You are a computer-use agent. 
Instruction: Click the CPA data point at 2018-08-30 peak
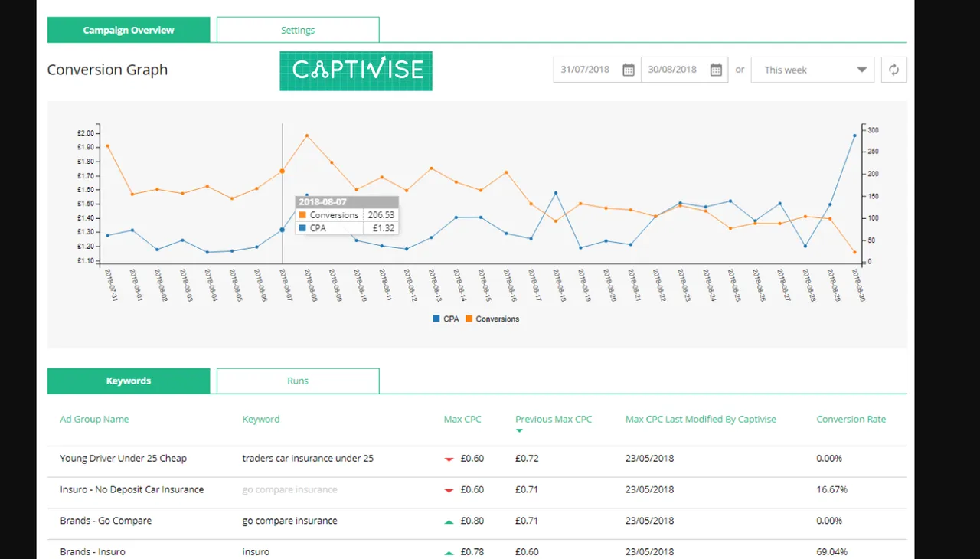[854, 136]
